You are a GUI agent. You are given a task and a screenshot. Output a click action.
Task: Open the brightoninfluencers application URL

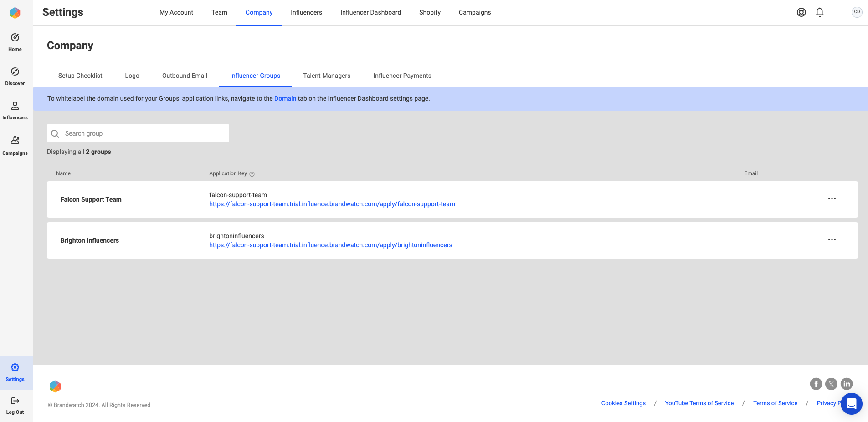[x=331, y=245]
